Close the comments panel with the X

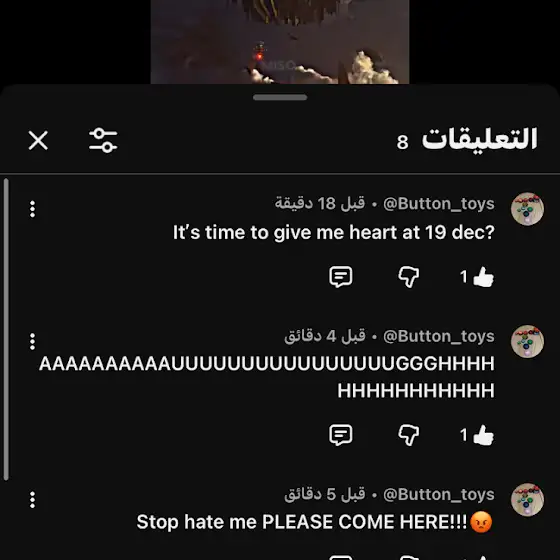38,140
